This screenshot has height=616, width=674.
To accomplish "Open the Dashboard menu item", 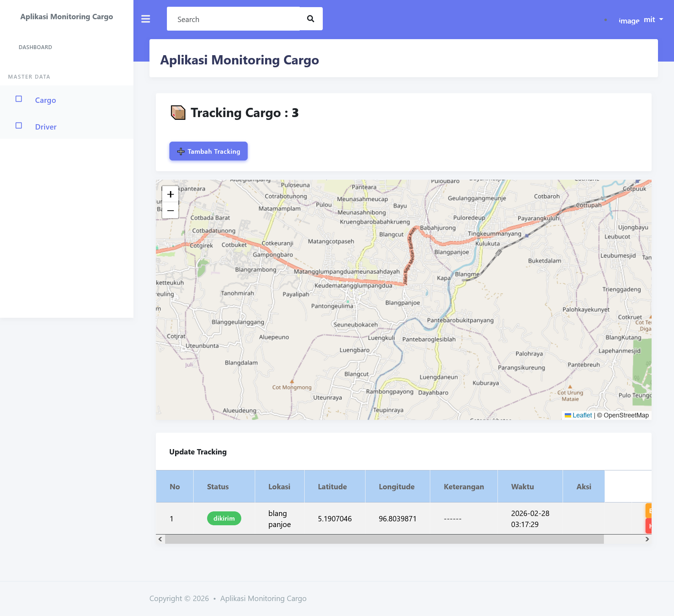I will coord(35,47).
